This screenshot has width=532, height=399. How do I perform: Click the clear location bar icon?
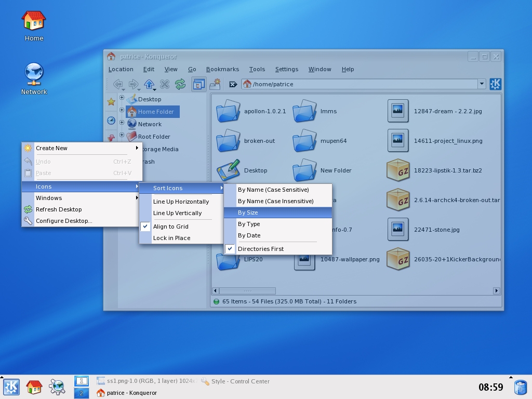233,84
